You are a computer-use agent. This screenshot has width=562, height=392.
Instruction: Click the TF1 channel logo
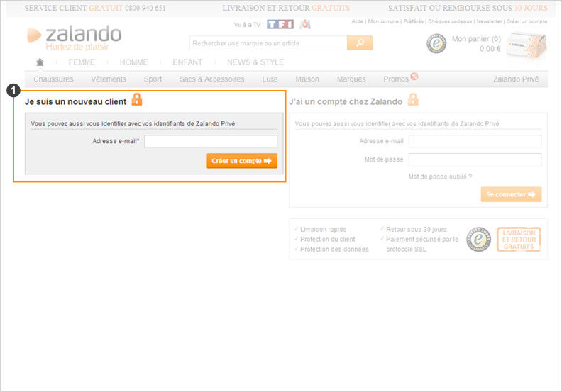(280, 25)
